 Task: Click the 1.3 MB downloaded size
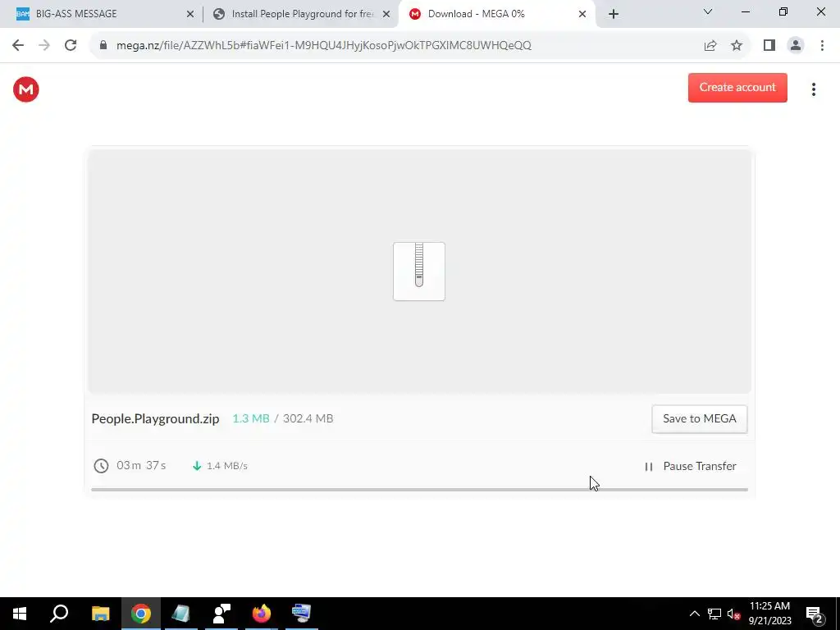coord(251,419)
